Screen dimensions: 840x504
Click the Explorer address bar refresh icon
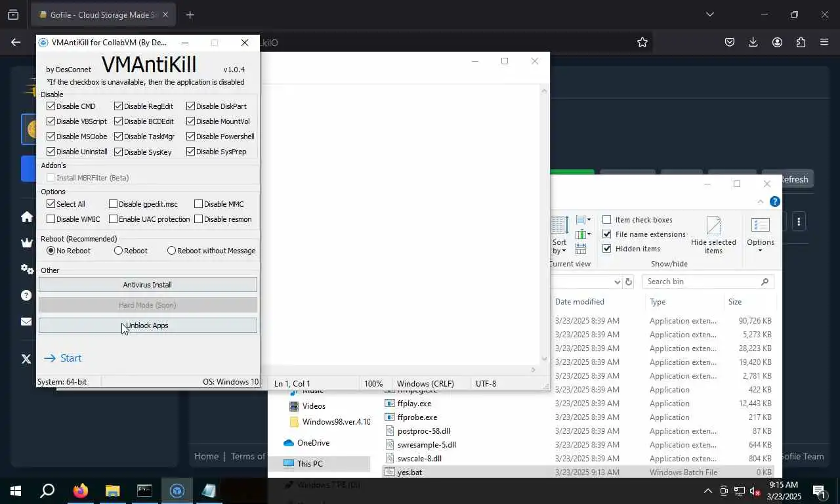click(629, 282)
